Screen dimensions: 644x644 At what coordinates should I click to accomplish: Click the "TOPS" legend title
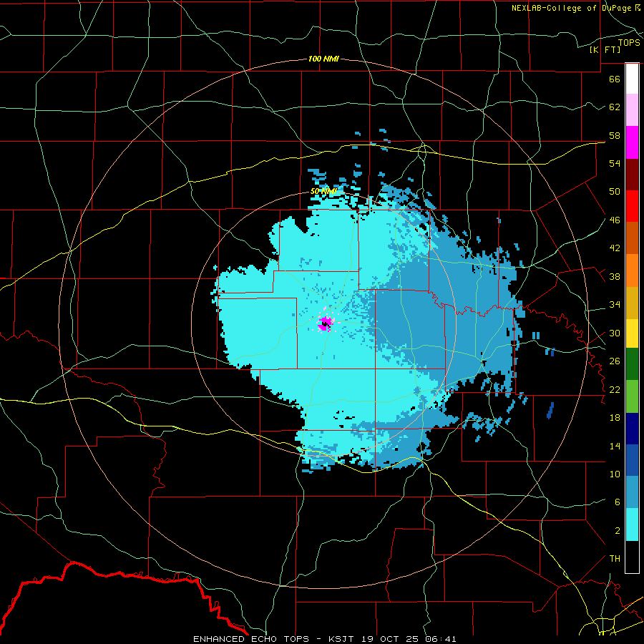(629, 42)
